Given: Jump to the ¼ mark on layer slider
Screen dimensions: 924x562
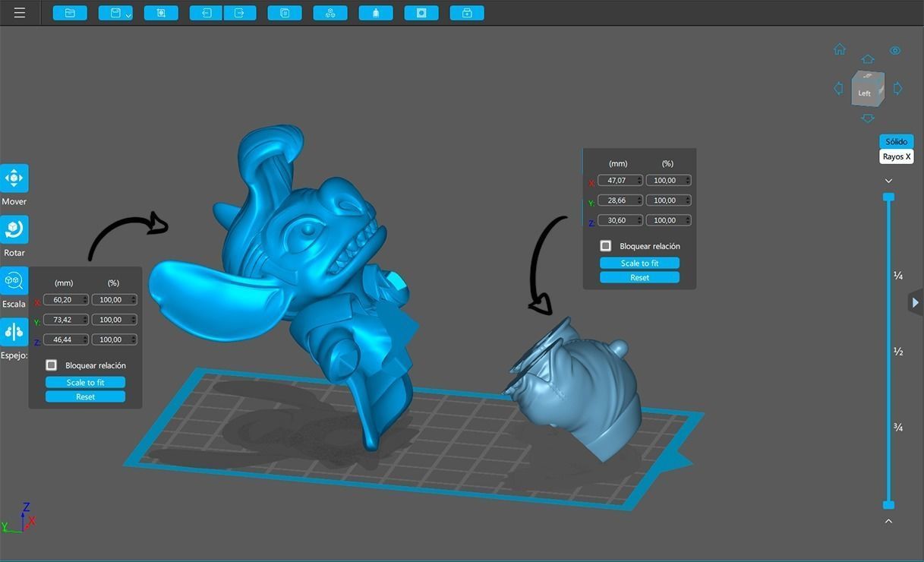Looking at the screenshot, I should click(898, 276).
